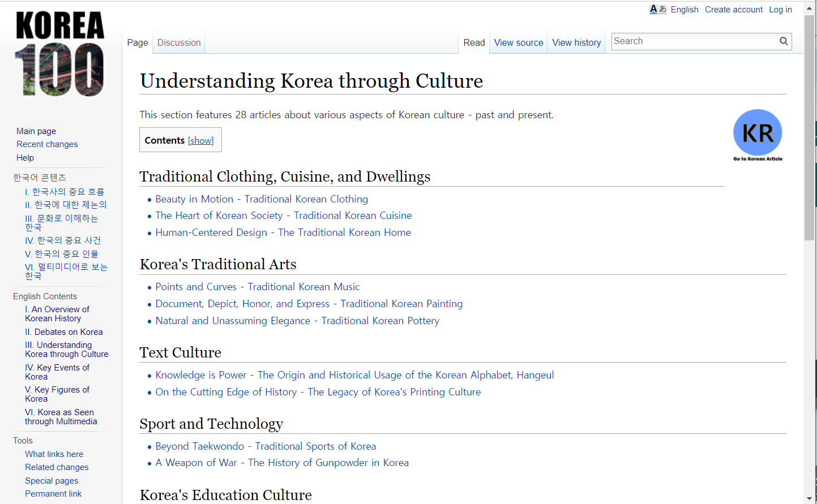The image size is (817, 504).
Task: Click What links here under Tools
Action: coord(54,454)
